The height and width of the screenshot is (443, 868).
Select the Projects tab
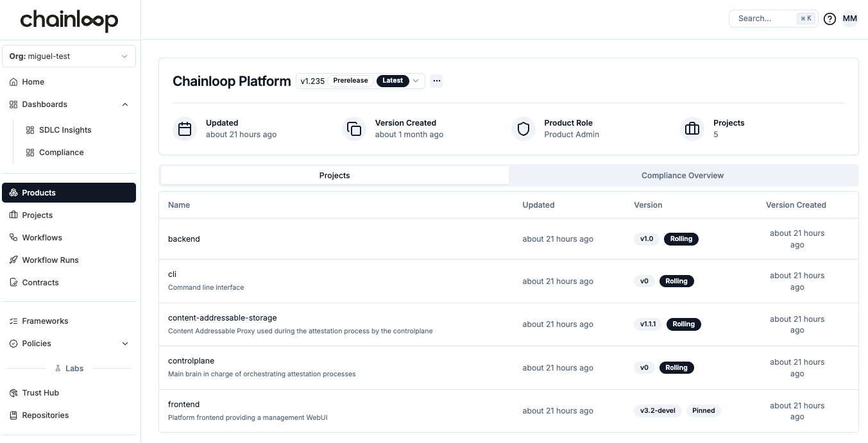coord(334,175)
